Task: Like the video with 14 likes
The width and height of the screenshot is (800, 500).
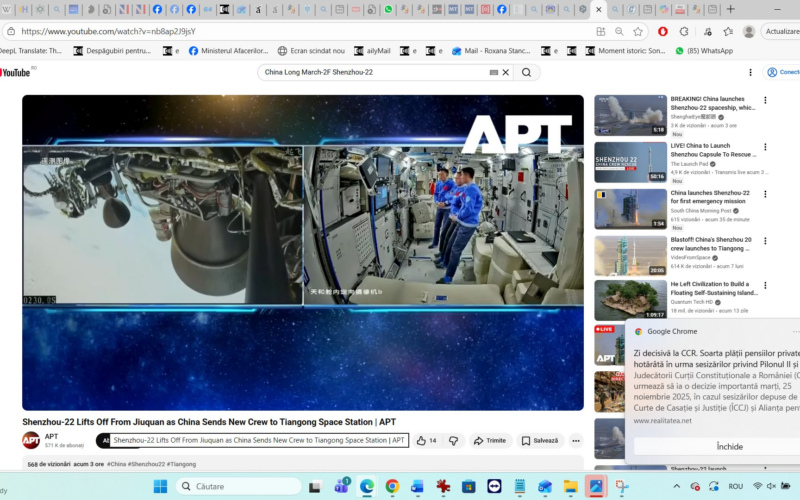Action: coord(427,440)
